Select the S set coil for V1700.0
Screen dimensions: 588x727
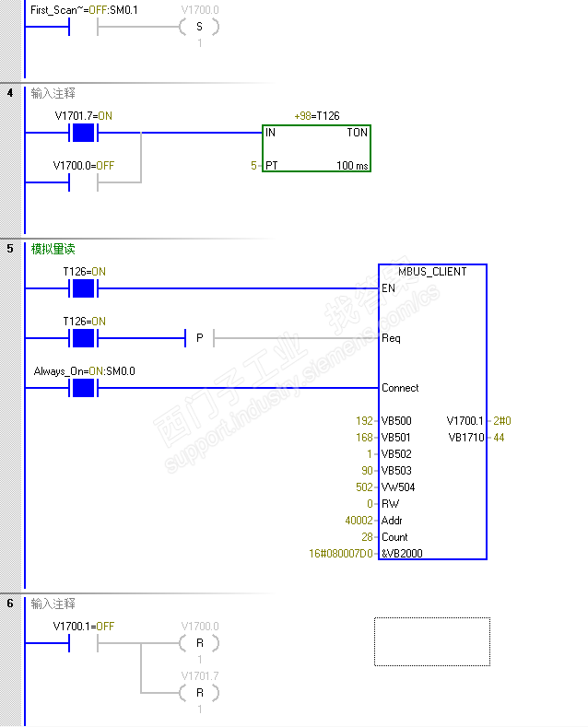click(199, 27)
